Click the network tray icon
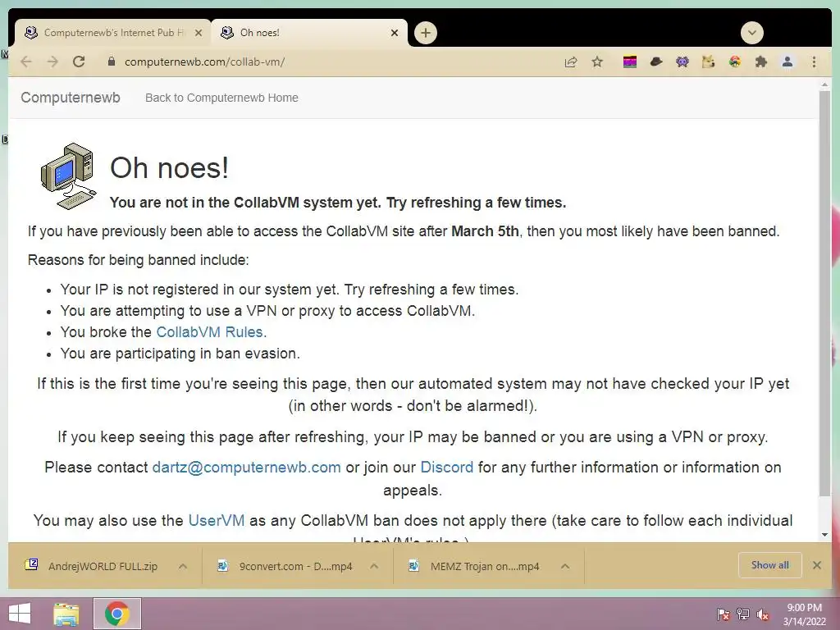Image resolution: width=840 pixels, height=630 pixels. [x=743, y=614]
